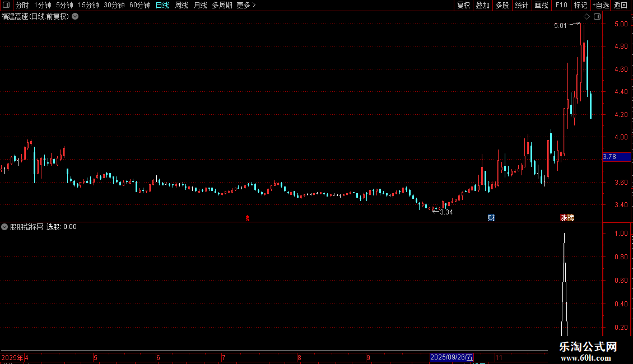Viewport: 633px width, 364px height.
Task: Click the 5.01 high price annotation
Action: [560, 26]
